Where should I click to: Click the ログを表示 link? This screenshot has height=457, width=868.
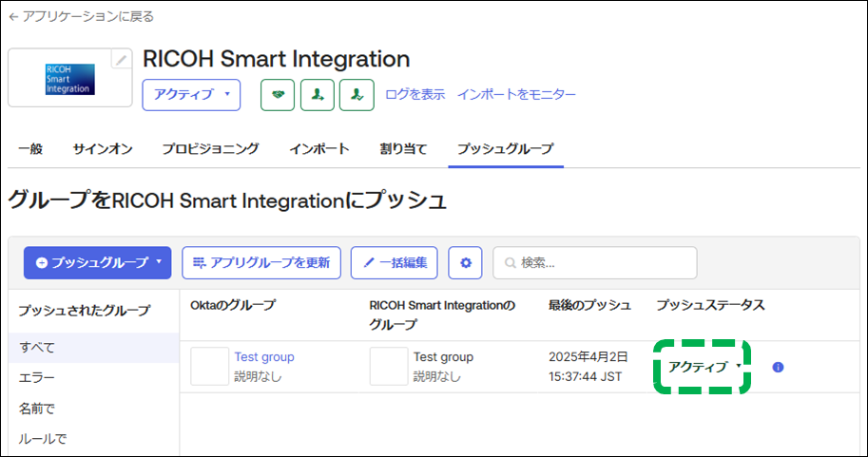pos(415,95)
